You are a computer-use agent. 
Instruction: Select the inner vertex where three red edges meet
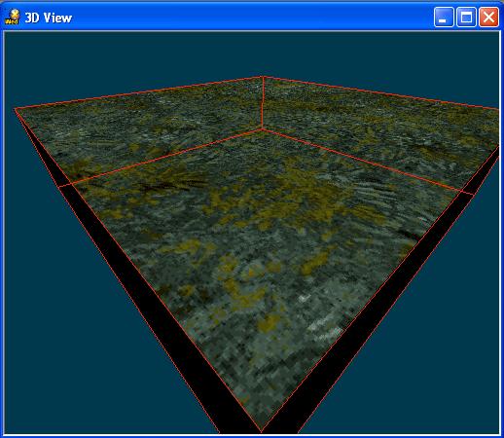(262, 129)
